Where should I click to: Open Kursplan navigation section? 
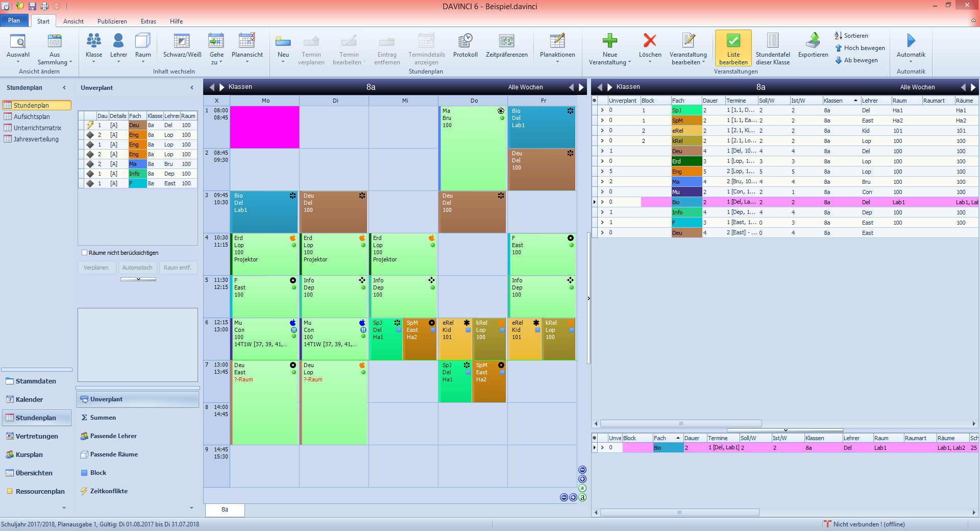pos(36,454)
